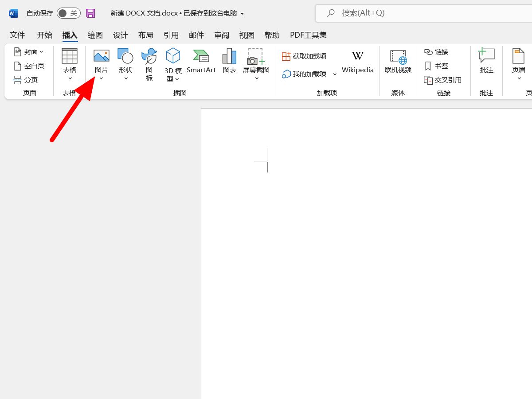Expand the Table (表格) dropdown
532x399 pixels.
point(70,78)
